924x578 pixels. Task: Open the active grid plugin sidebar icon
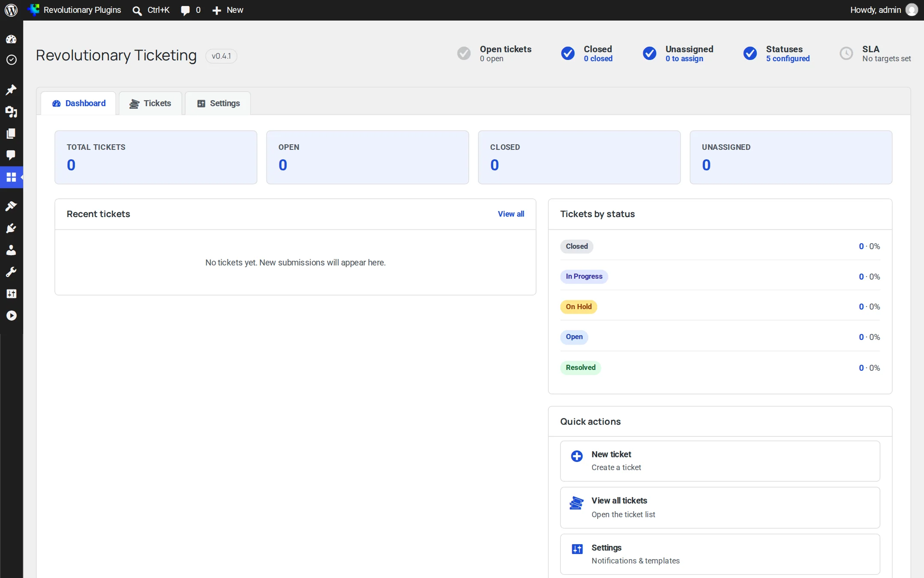click(x=11, y=177)
